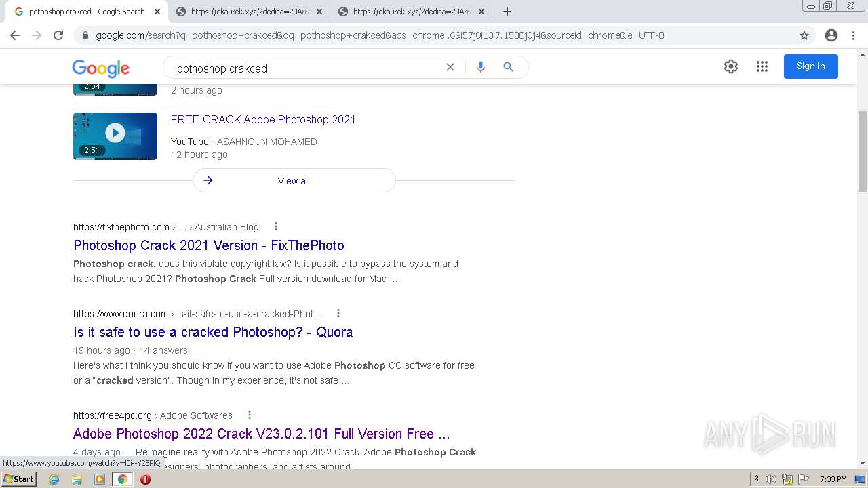Click the vertical page scrollbar thumb
868x488 pixels.
863,150
